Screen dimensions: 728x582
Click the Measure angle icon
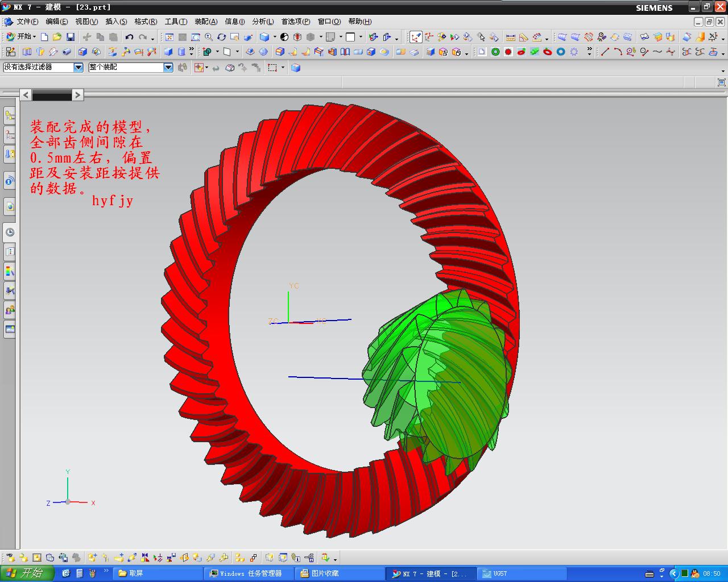524,37
